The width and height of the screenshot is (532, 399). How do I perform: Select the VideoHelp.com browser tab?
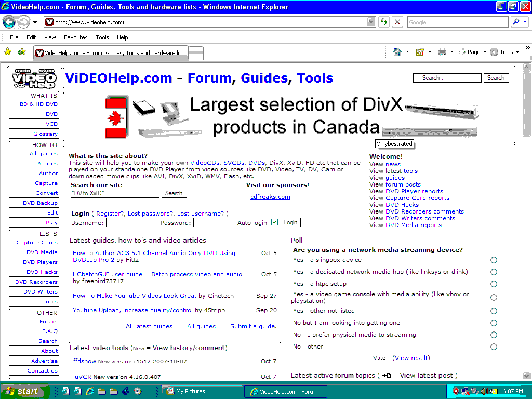click(111, 52)
